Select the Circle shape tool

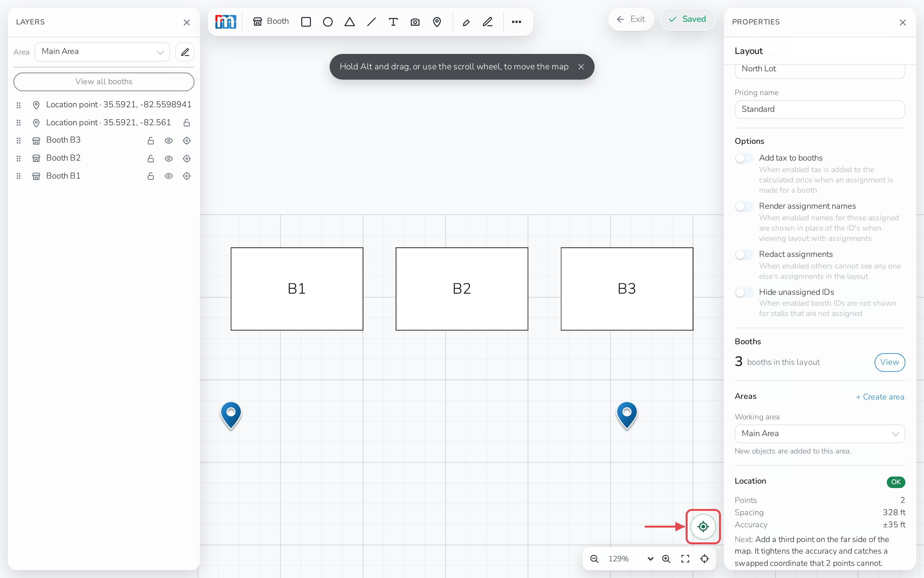coord(328,22)
